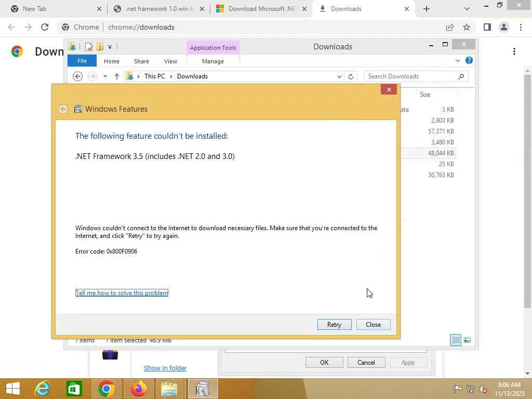This screenshot has width=532, height=399.
Task: Switch Explorer to large icons view
Action: [467, 340]
